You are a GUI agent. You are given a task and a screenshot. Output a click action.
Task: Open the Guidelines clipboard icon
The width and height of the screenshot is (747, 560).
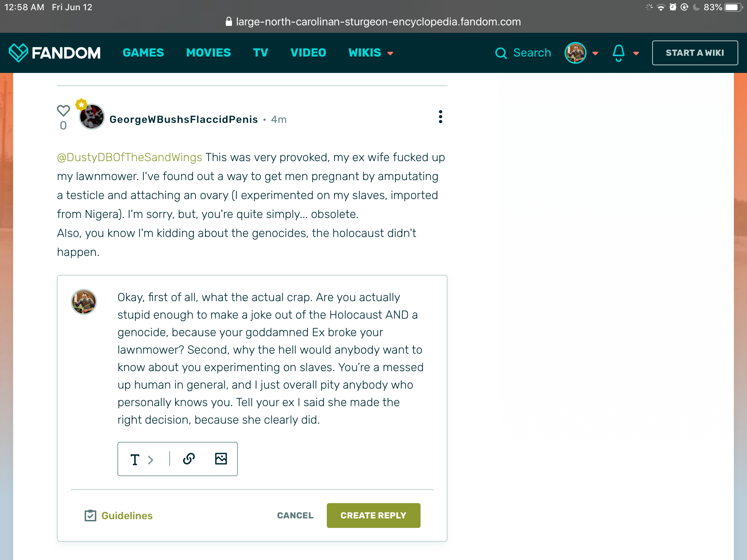[90, 516]
